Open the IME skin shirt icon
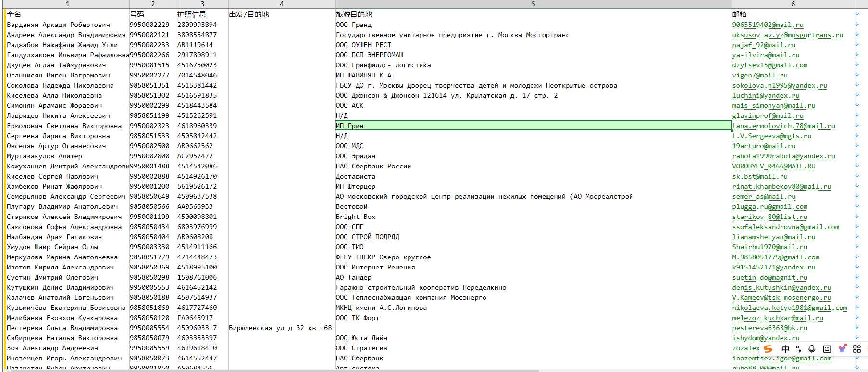Viewport: 868px width, 372px height. pos(842,349)
